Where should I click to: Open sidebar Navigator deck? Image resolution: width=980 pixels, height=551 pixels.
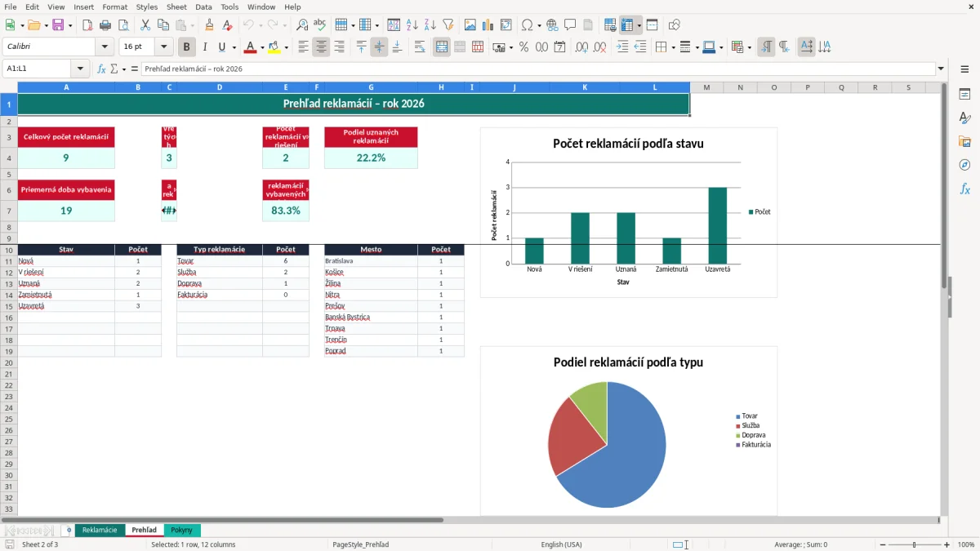point(964,166)
